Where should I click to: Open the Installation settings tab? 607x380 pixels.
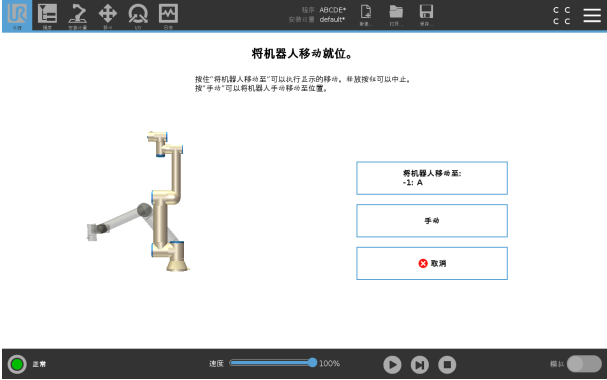pyautogui.click(x=77, y=15)
